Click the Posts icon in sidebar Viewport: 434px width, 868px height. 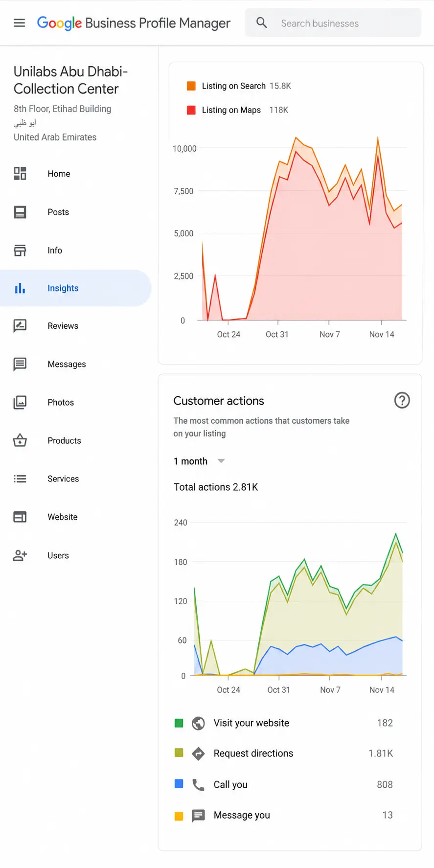(20, 212)
